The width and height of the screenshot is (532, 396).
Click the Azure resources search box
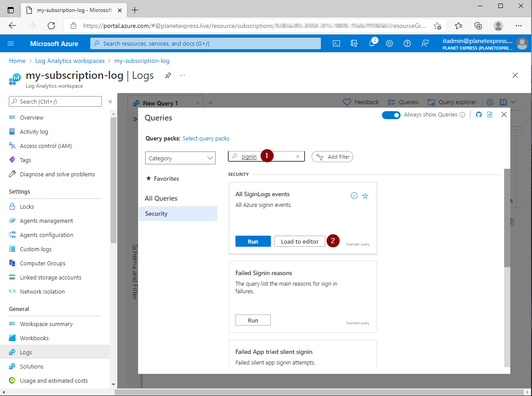pos(206,43)
